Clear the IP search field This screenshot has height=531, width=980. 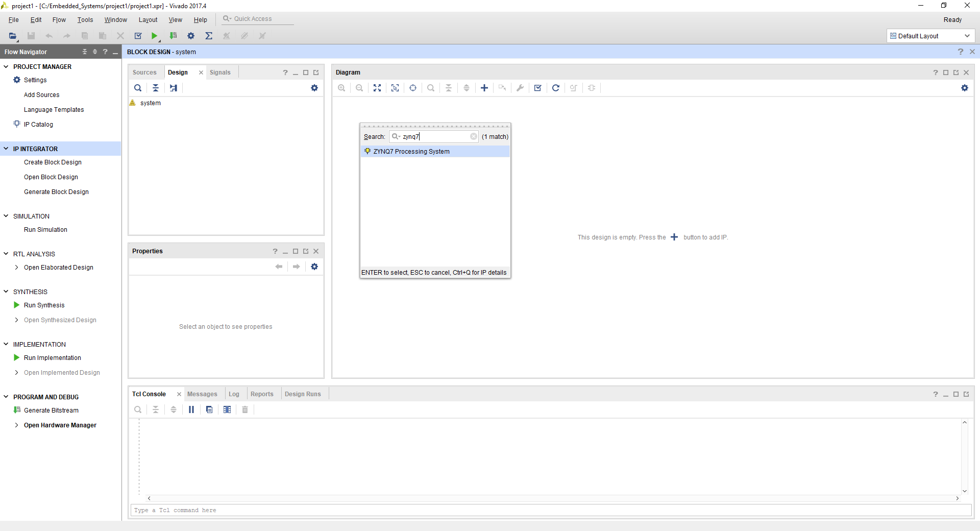pyautogui.click(x=473, y=136)
